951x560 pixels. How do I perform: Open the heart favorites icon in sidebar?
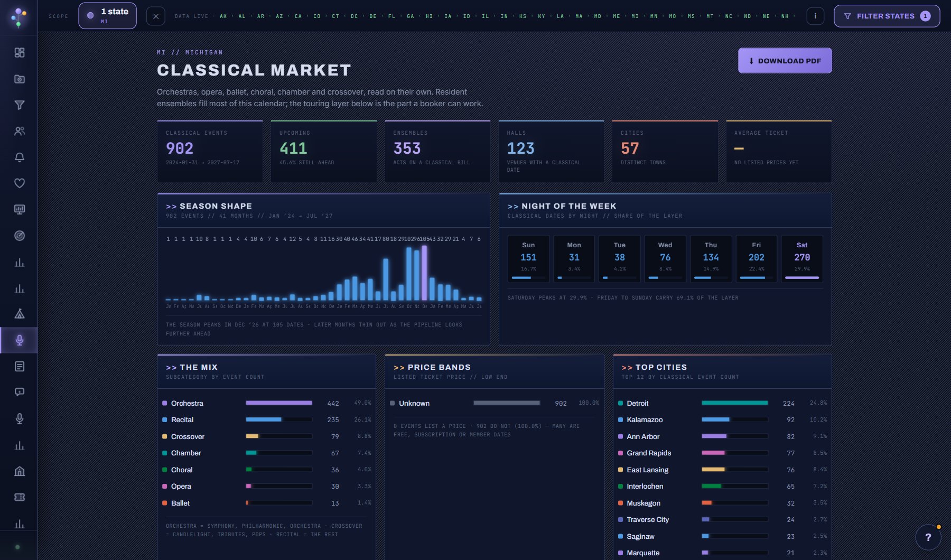(20, 183)
